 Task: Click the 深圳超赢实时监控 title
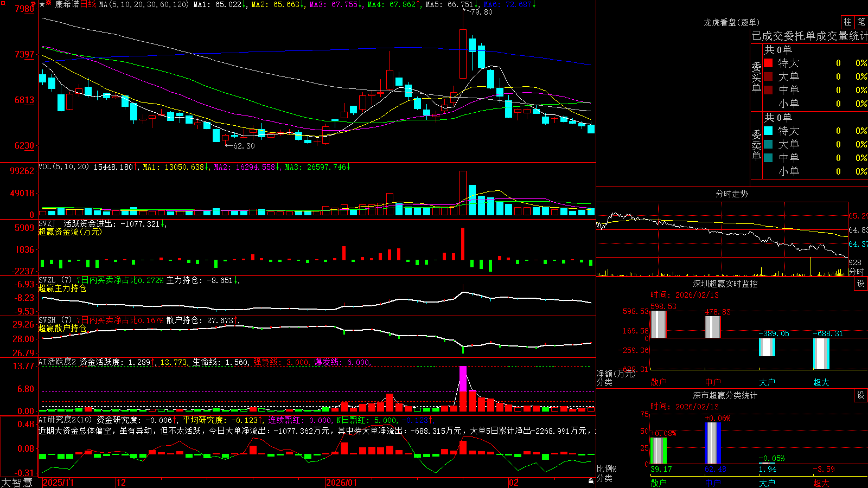pyautogui.click(x=725, y=284)
